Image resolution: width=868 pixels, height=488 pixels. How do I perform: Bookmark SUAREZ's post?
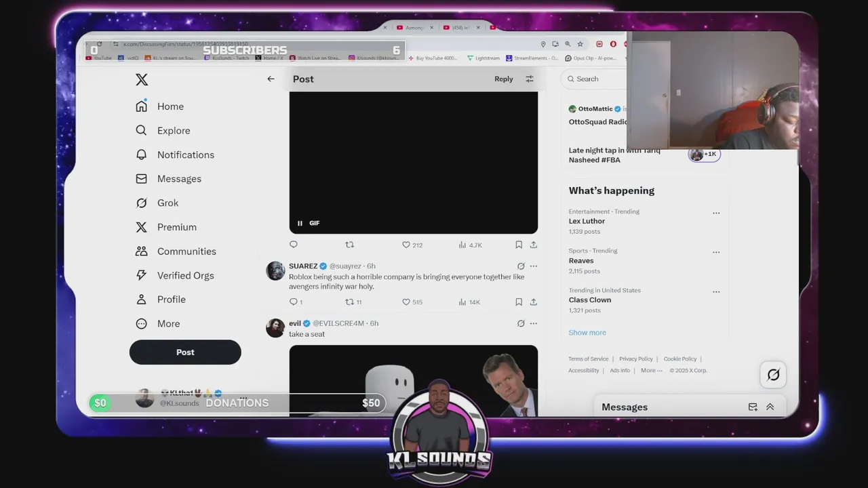(x=519, y=302)
